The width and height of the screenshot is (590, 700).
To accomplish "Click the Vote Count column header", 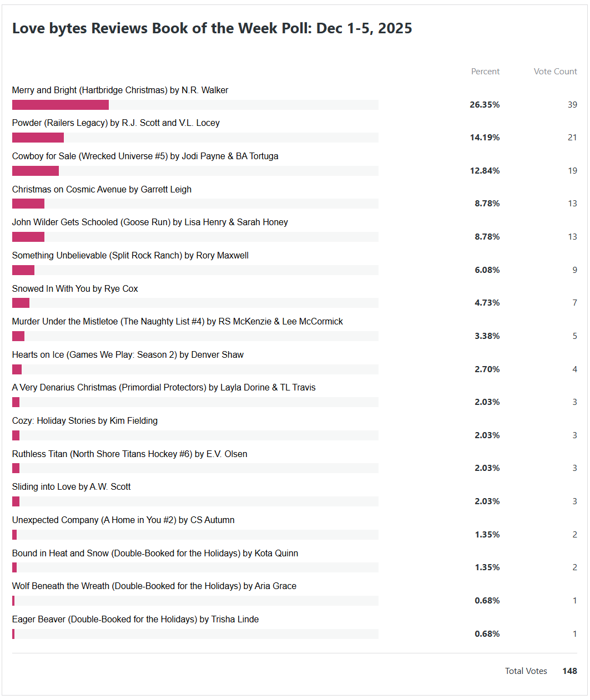I will click(x=555, y=72).
